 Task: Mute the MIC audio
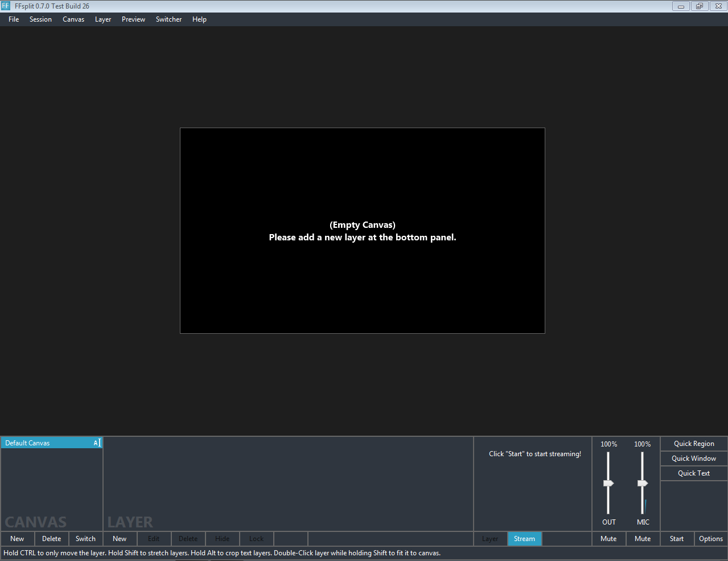(x=643, y=539)
